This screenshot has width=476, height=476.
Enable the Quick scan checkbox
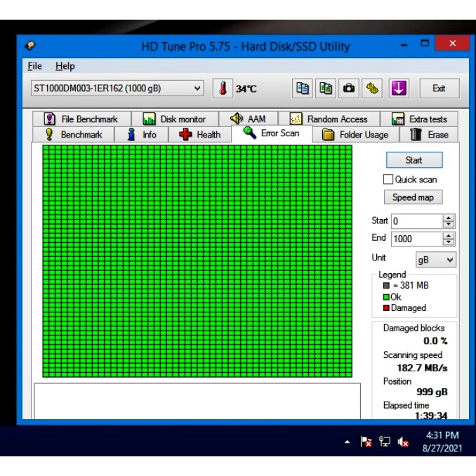click(x=388, y=179)
